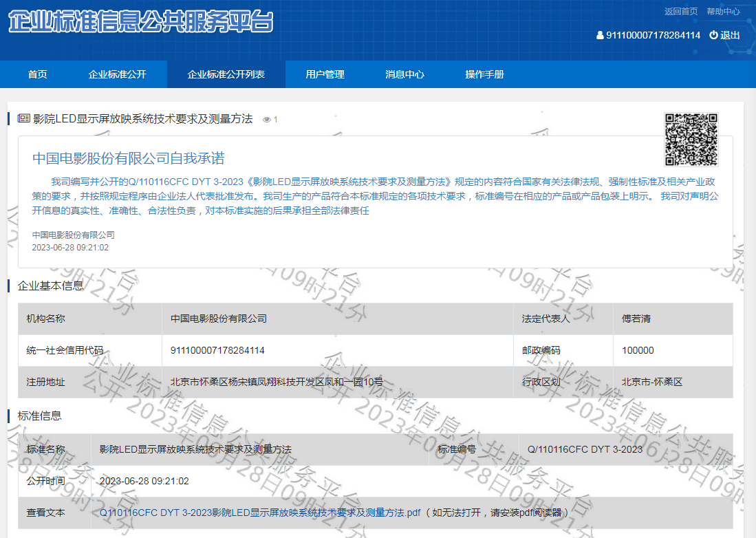Click the 返回首页 link
Screen dimensions: 756x538
(x=681, y=12)
